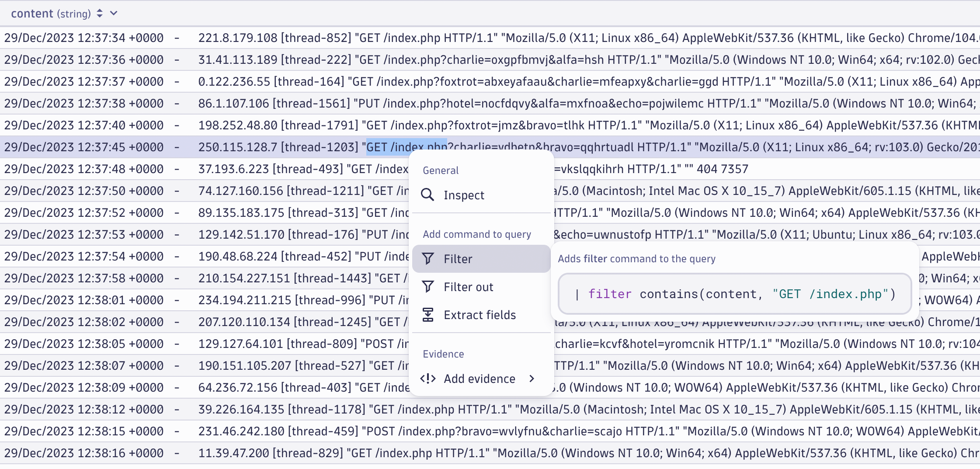
Task: Select Extract fields in the context menu
Action: pos(480,314)
